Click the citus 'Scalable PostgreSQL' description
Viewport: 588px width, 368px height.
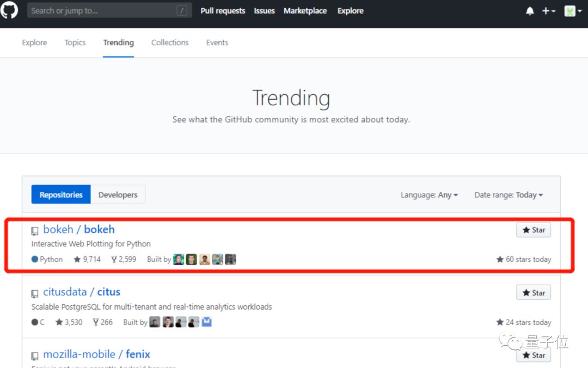pos(151,307)
